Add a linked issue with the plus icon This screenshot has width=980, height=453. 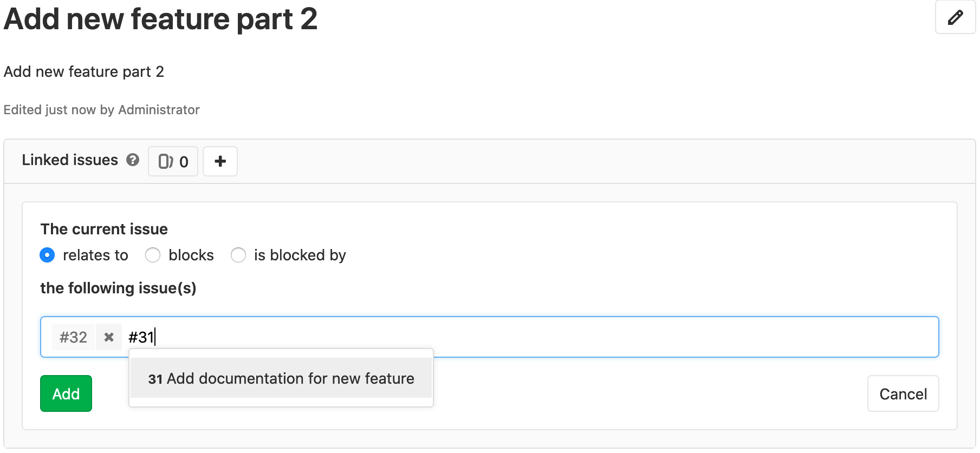click(220, 161)
